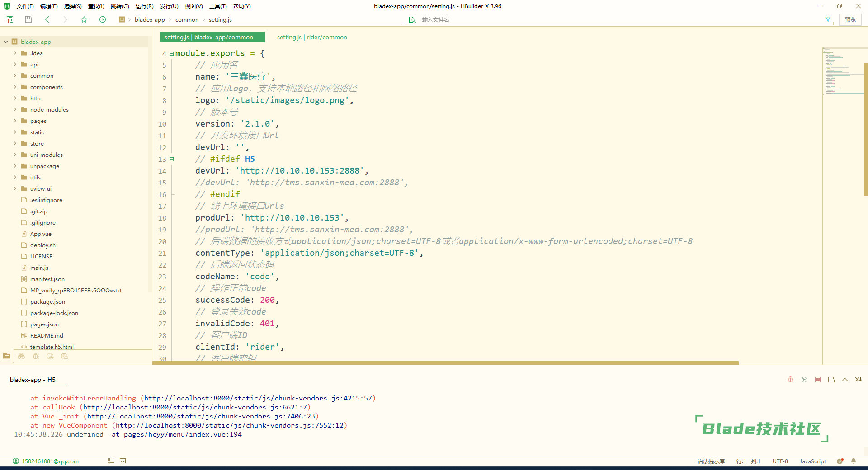This screenshot has width=868, height=470.
Task: Open pages.json in project tree
Action: [44, 324]
